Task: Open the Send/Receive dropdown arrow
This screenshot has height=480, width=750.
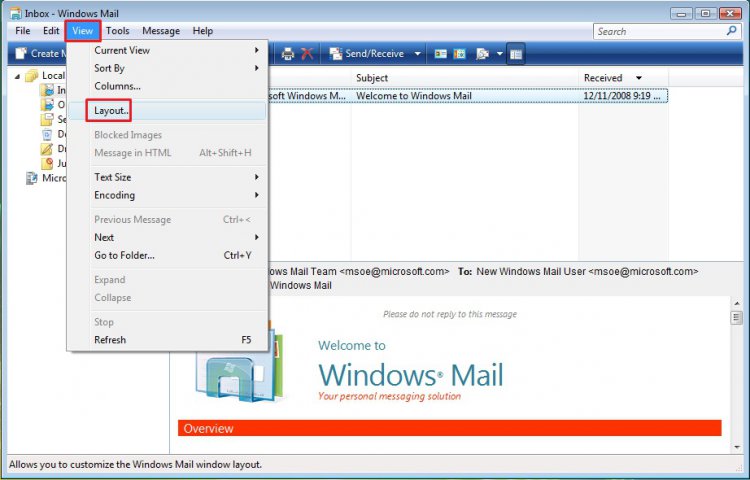Action: 417,54
